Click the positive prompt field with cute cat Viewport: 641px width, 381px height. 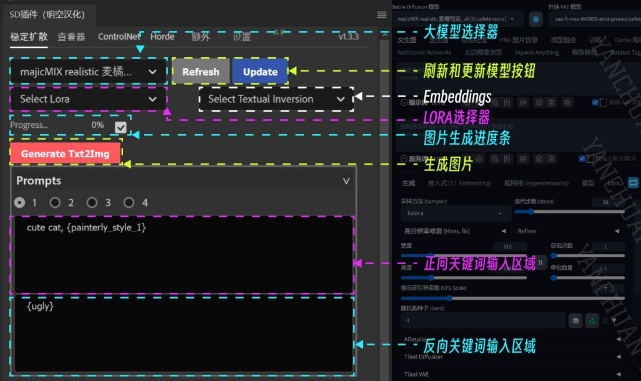click(x=183, y=255)
